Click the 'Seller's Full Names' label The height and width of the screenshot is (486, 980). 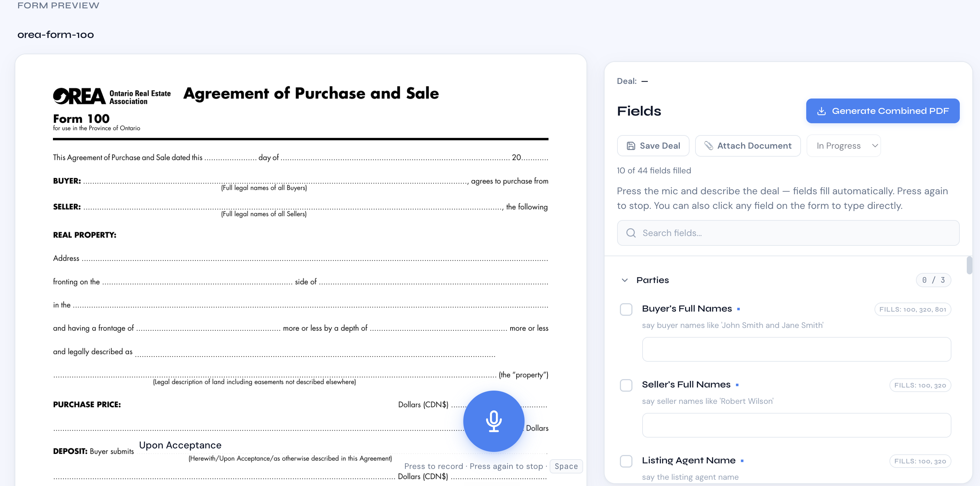point(686,384)
